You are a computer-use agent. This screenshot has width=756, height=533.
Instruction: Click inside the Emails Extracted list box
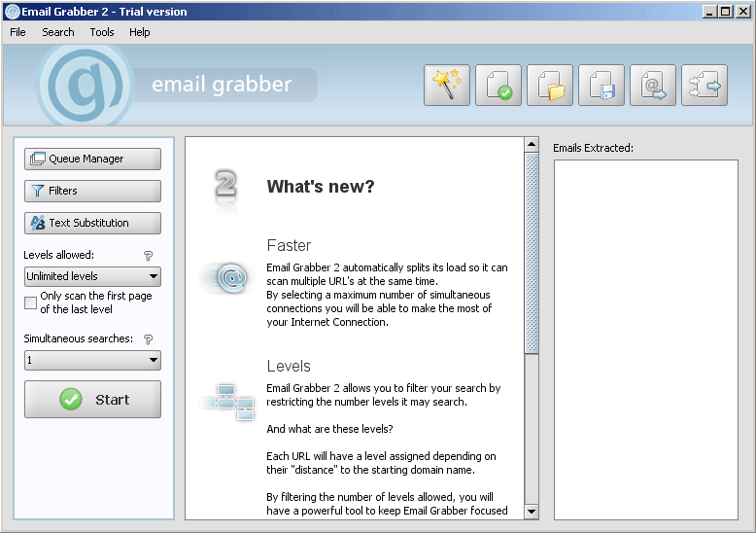coord(645,339)
